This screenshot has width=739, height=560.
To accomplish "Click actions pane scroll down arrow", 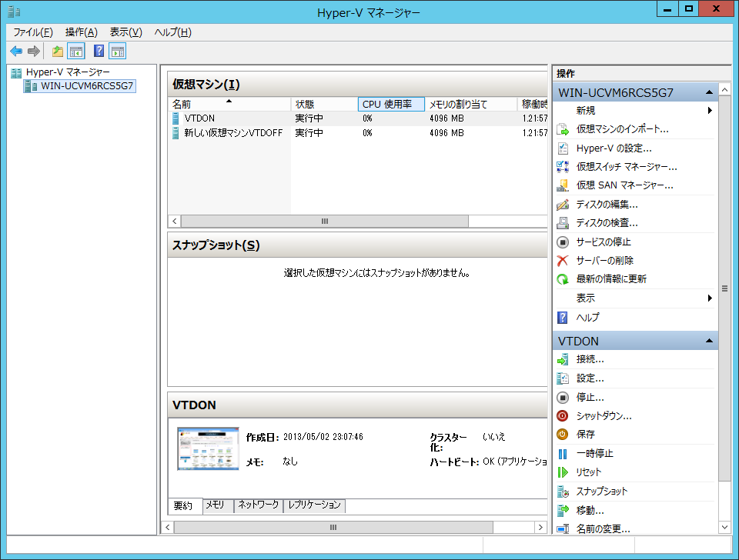I will (725, 528).
